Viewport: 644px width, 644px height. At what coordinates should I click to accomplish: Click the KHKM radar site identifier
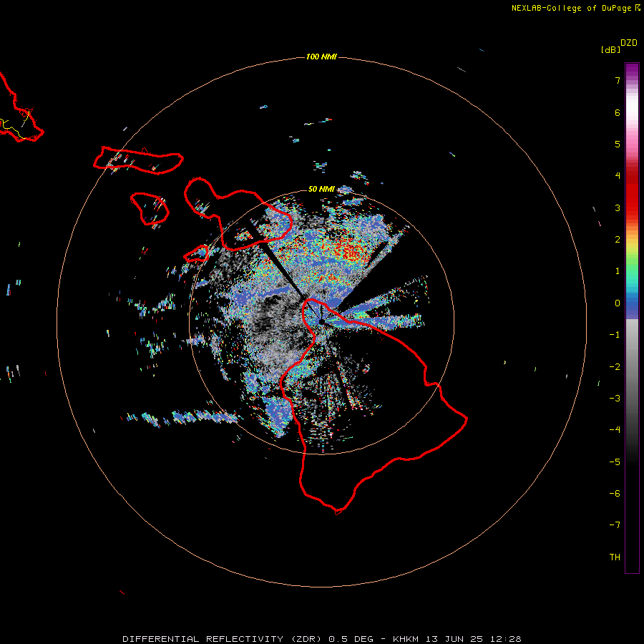click(406, 639)
